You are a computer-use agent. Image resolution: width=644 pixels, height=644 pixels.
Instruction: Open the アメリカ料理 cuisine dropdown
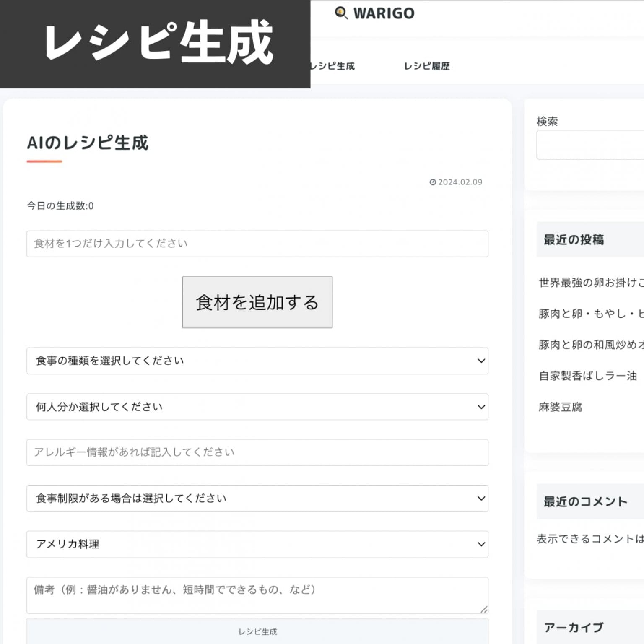tap(257, 544)
